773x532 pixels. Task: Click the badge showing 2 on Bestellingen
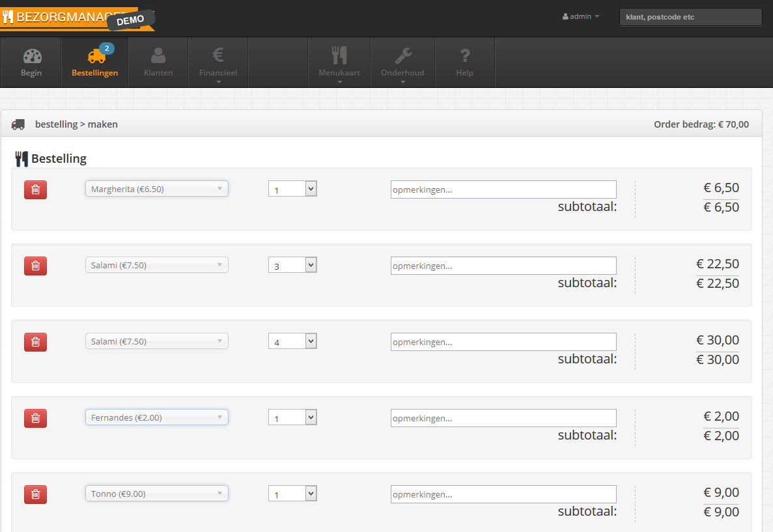(x=107, y=48)
